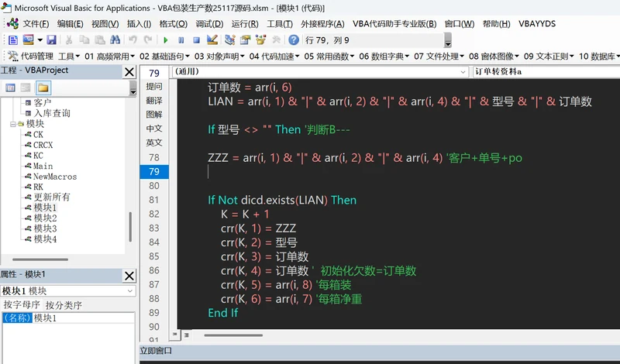Viewport: 620px width, 364px height.
Task: Click the 图解 sidebar button
Action: coord(154,115)
